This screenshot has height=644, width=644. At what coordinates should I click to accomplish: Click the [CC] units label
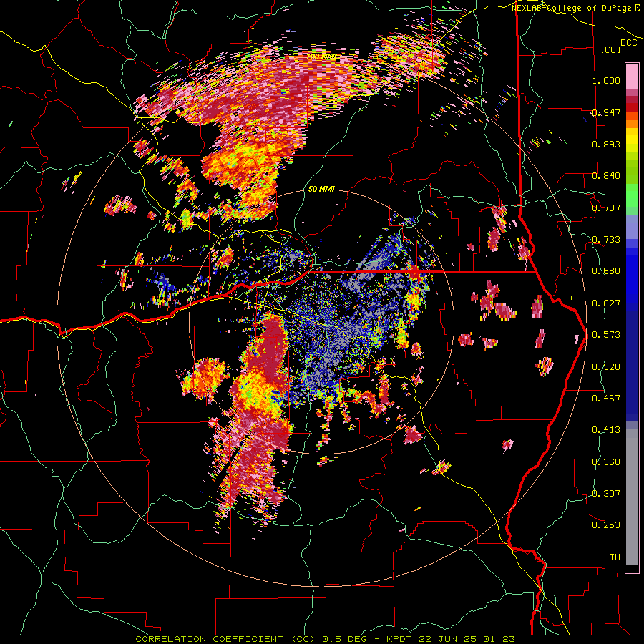pyautogui.click(x=610, y=49)
